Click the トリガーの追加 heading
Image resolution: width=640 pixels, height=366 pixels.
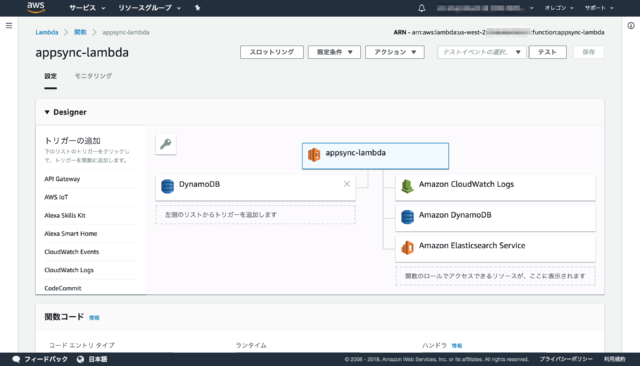click(72, 141)
